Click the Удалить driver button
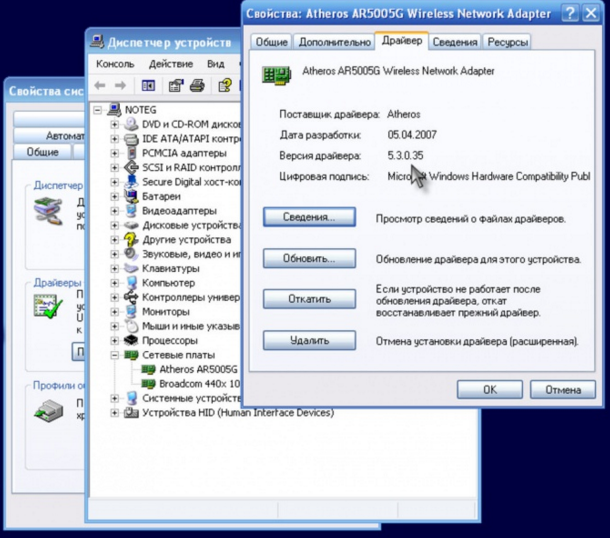The height and width of the screenshot is (538, 610). (309, 340)
